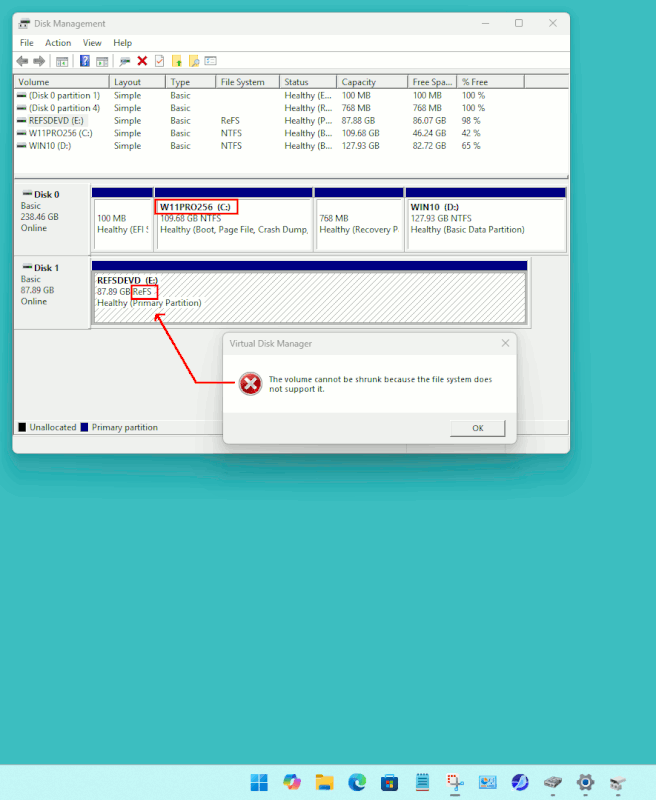Click the error icon in Virtual Disk Manager
The image size is (656, 800).
(x=250, y=384)
